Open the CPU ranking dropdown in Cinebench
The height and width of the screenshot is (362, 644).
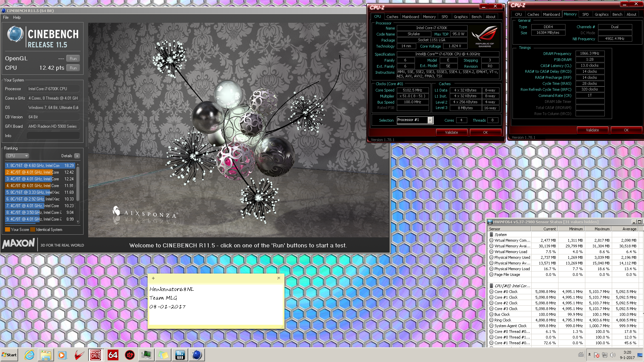17,156
